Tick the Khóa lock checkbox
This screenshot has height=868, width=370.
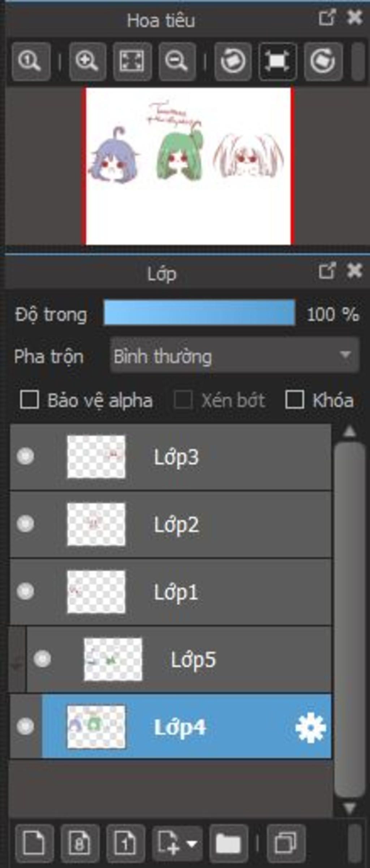point(294,400)
